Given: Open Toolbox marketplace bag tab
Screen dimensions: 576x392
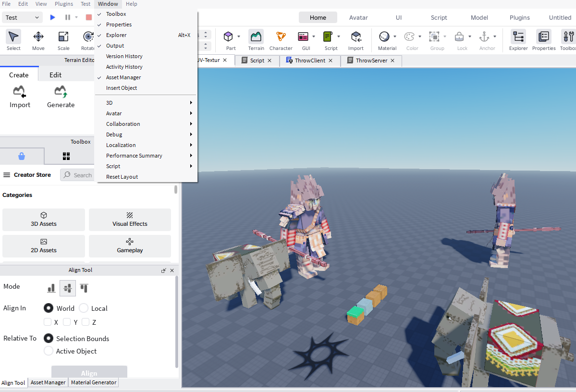Looking at the screenshot, I should [22, 156].
